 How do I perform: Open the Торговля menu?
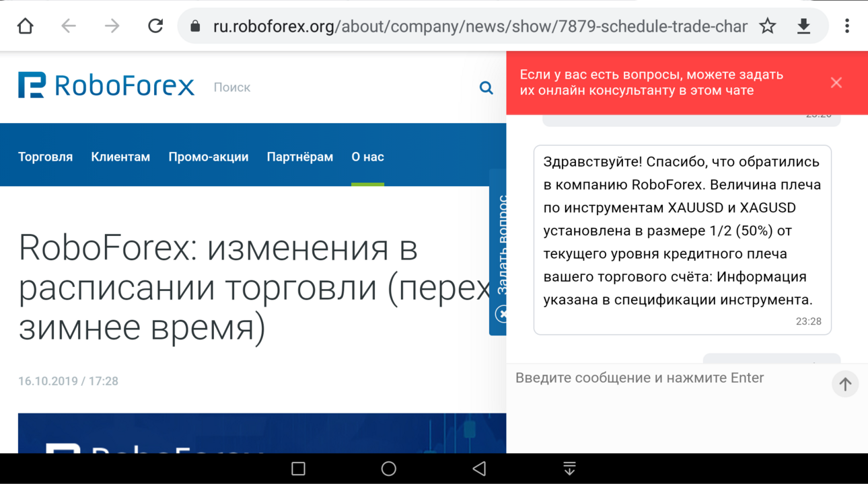(x=45, y=157)
